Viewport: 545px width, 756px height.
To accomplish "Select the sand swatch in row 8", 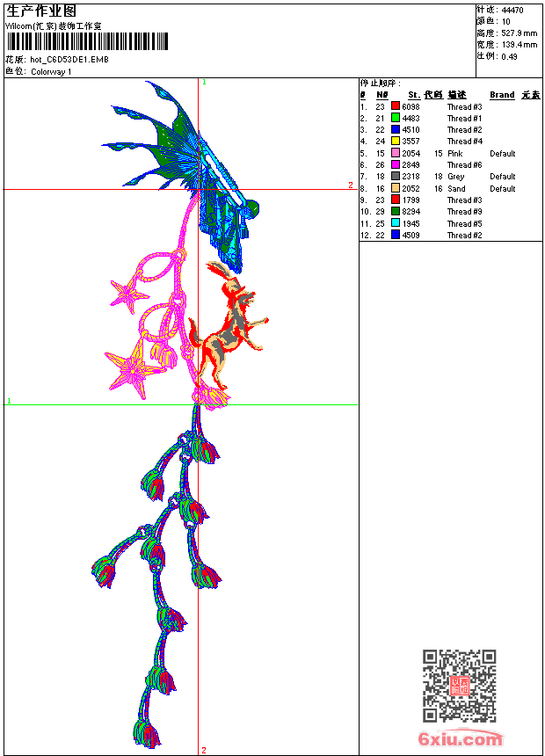I will pos(396,188).
